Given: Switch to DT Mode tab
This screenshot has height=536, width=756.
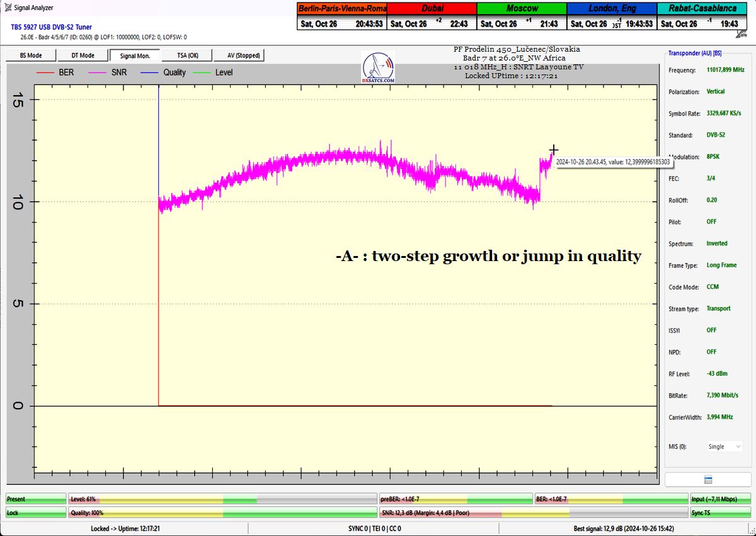Looking at the screenshot, I should coord(83,55).
